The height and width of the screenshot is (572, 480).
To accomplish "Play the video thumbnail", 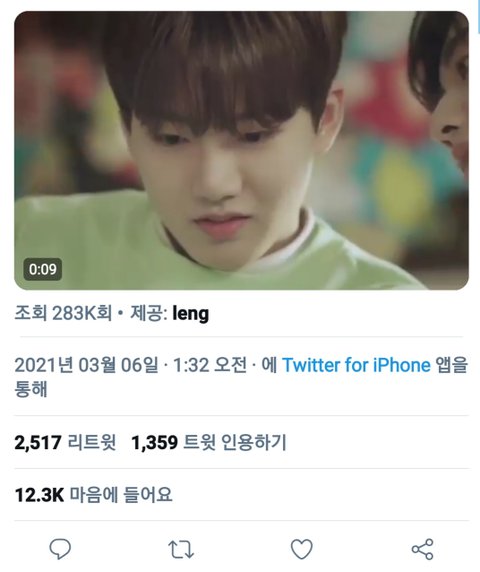I will click(241, 150).
